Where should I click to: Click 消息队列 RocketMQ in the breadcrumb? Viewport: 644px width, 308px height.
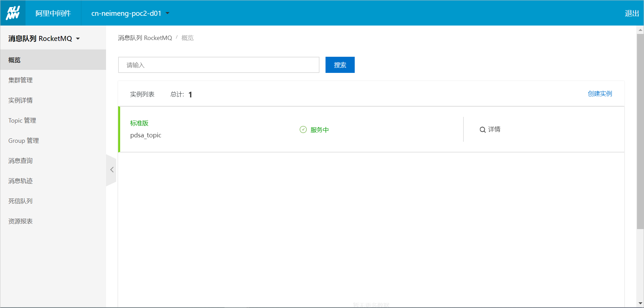pos(145,38)
